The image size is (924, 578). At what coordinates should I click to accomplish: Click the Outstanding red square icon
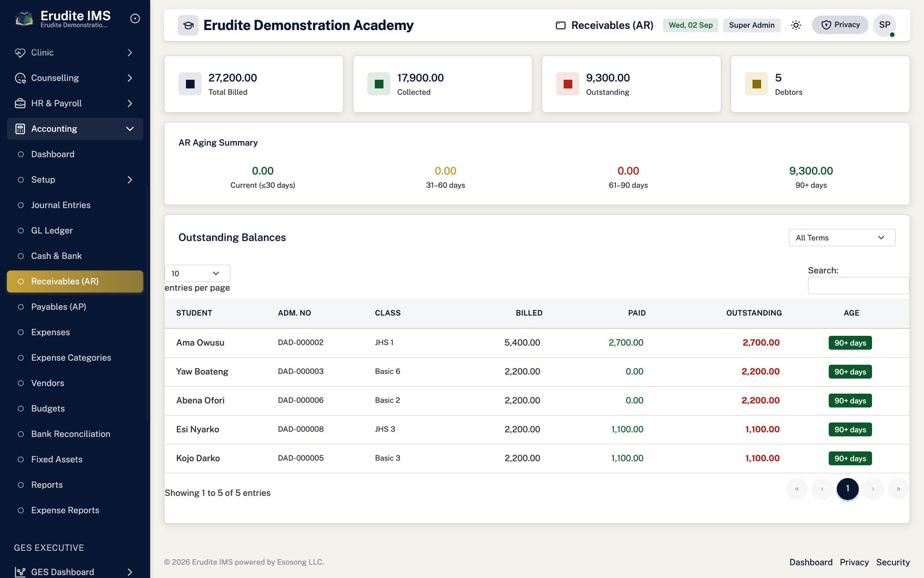pos(568,84)
